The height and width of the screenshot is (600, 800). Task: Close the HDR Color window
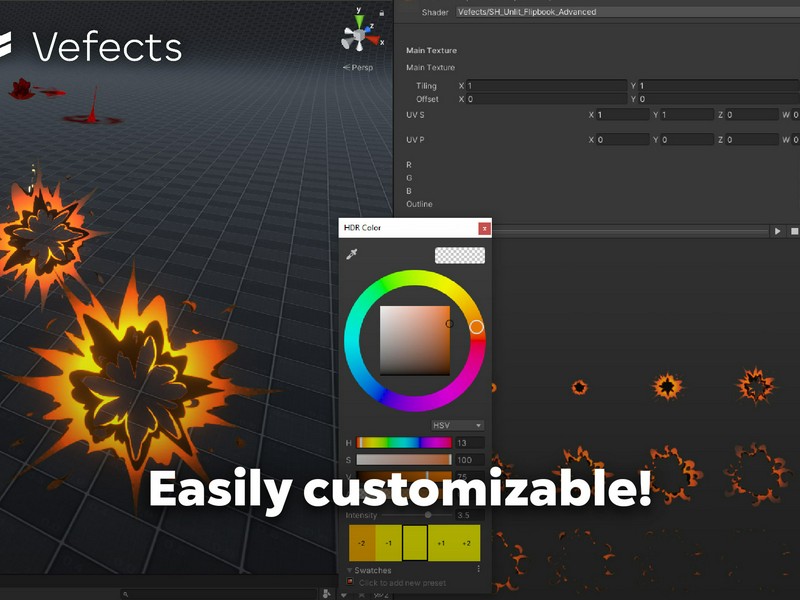coord(484,228)
